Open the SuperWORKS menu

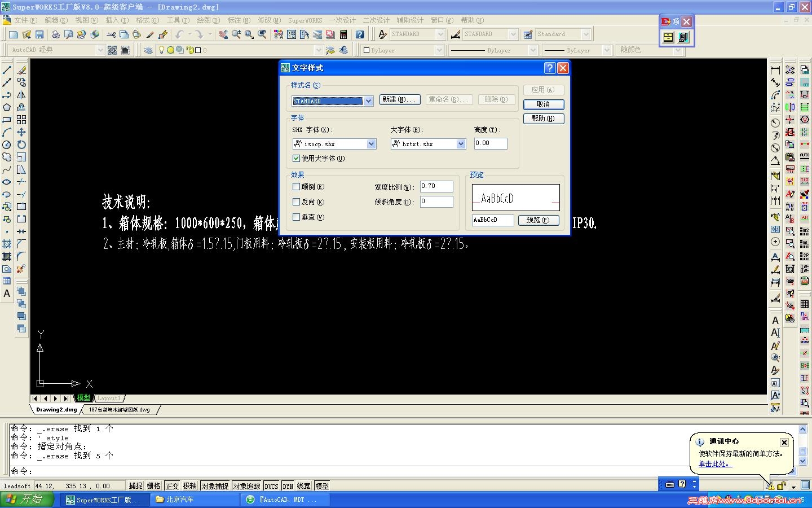coord(305,20)
